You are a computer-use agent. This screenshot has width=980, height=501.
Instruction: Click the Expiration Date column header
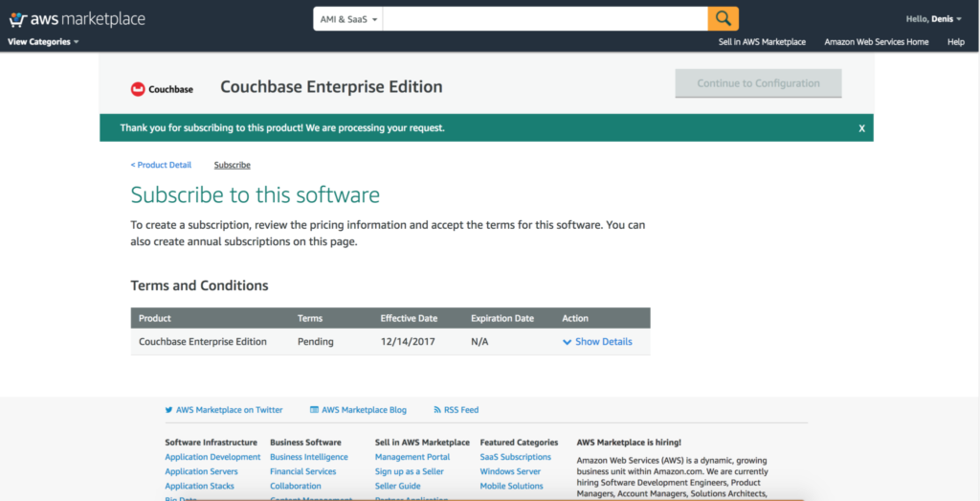point(502,318)
